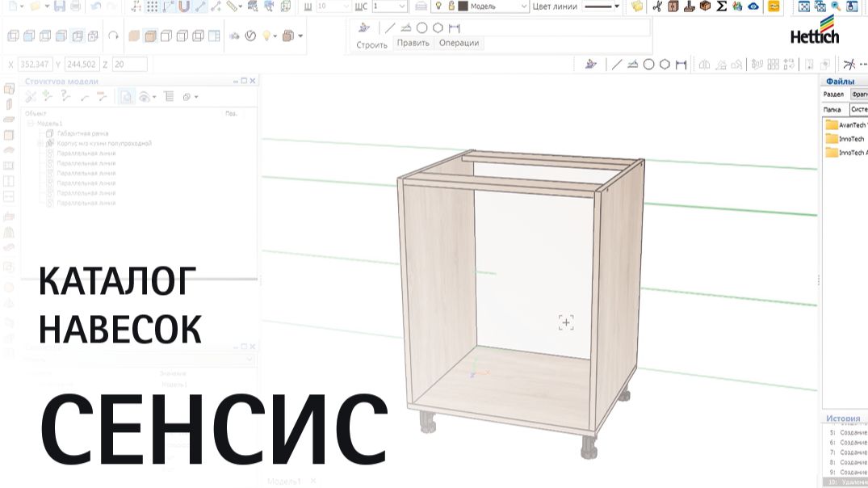
Task: Open the New document dropdown arrow
Action: tap(22, 6)
